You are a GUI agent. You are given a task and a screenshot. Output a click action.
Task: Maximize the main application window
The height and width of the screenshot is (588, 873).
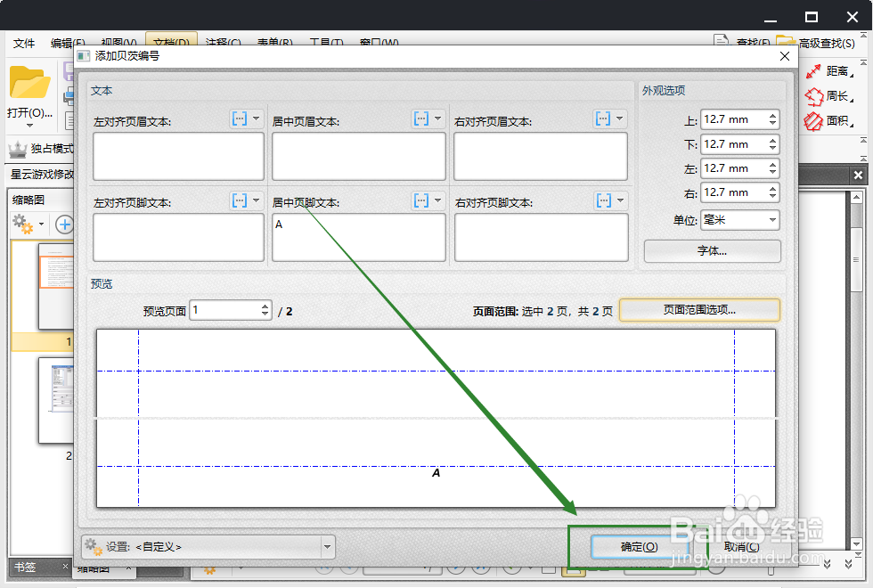812,17
